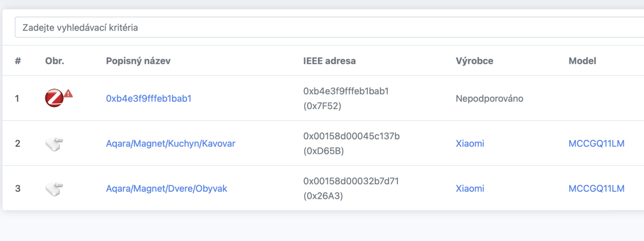
Task: Click the Zigbee logo icon of unsupported device
Action: point(54,98)
